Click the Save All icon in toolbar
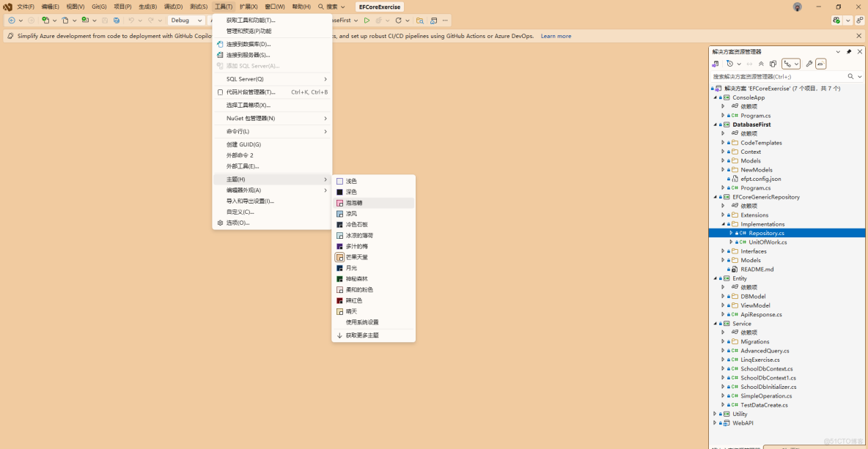The height and width of the screenshot is (449, 868). tap(117, 21)
